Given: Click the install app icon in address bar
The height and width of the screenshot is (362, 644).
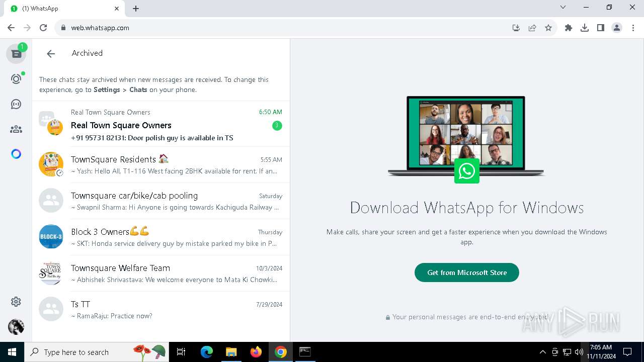Looking at the screenshot, I should (516, 28).
